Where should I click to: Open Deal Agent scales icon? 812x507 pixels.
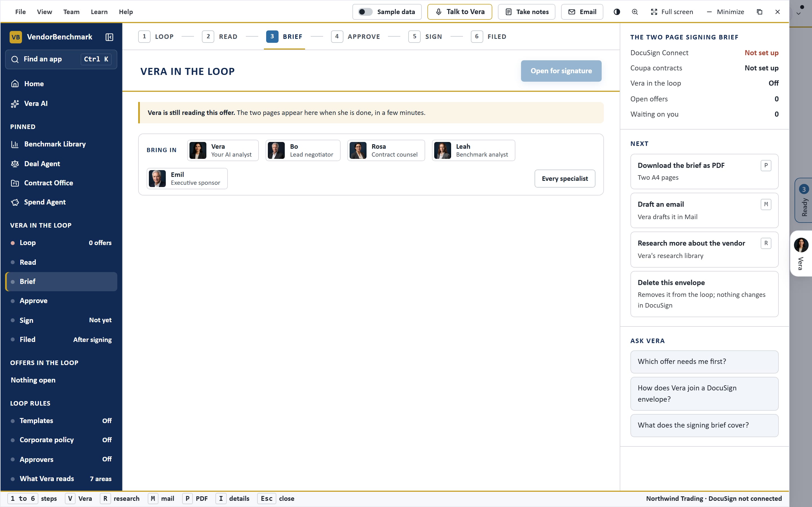(15, 164)
